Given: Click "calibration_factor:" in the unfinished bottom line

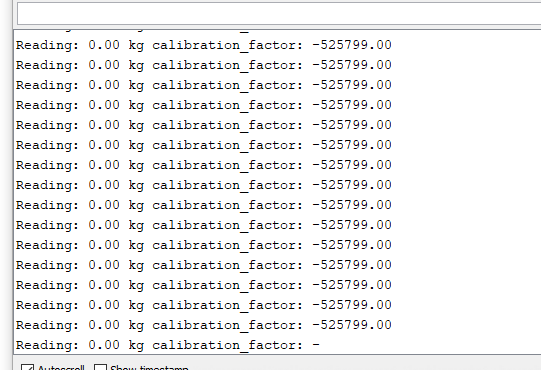Looking at the screenshot, I should (x=227, y=345).
